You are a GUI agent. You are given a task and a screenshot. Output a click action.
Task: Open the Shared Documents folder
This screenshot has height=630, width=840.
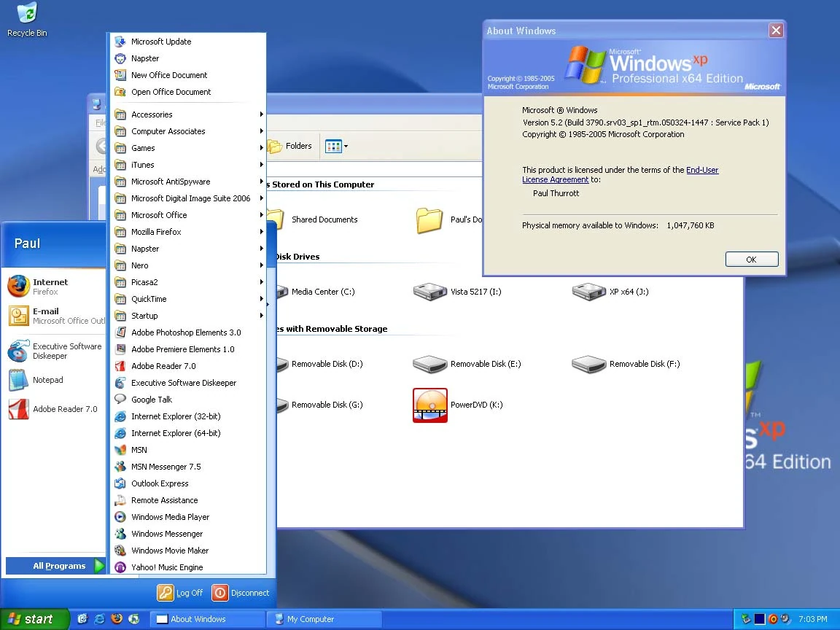pyautogui.click(x=324, y=219)
